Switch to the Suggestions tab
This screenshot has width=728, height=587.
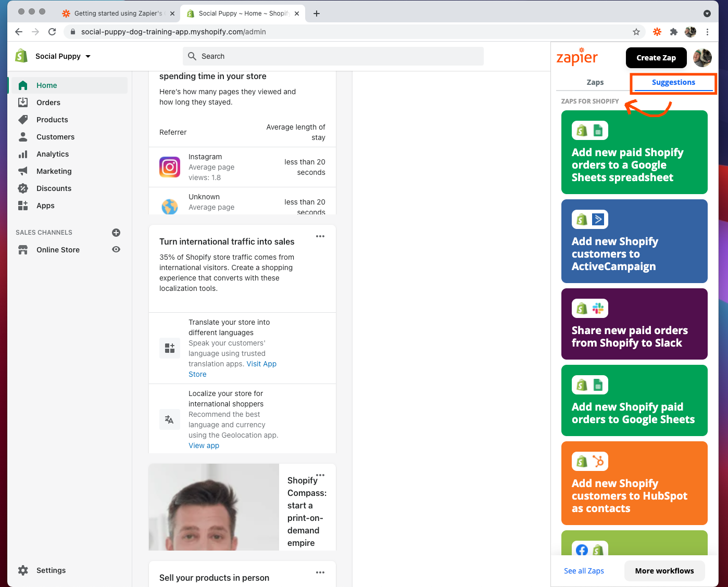[x=673, y=82]
